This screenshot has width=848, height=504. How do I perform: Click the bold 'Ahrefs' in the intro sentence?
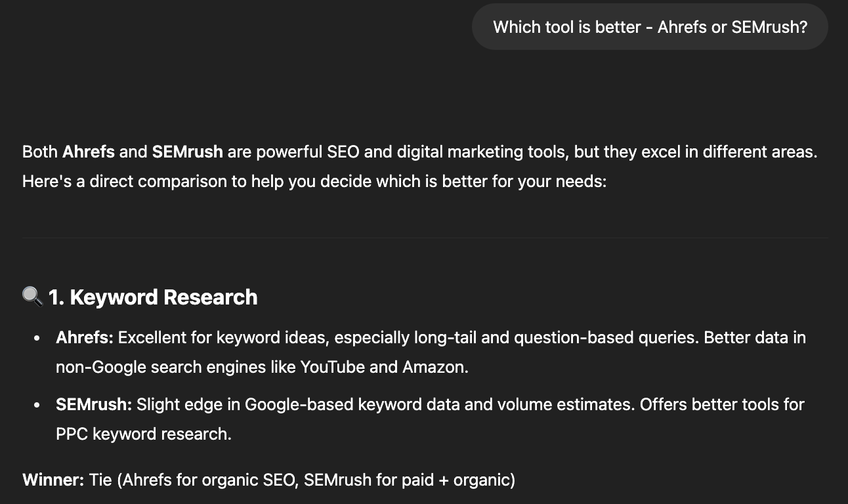(89, 152)
